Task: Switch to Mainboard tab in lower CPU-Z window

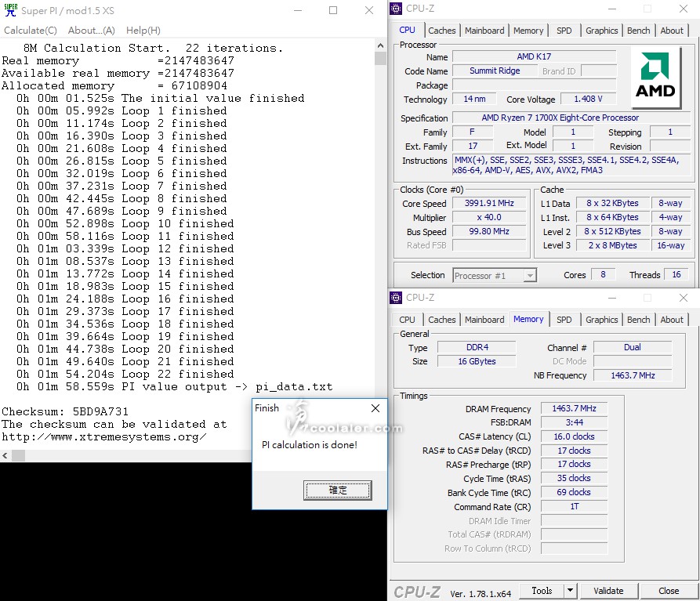Action: (484, 320)
